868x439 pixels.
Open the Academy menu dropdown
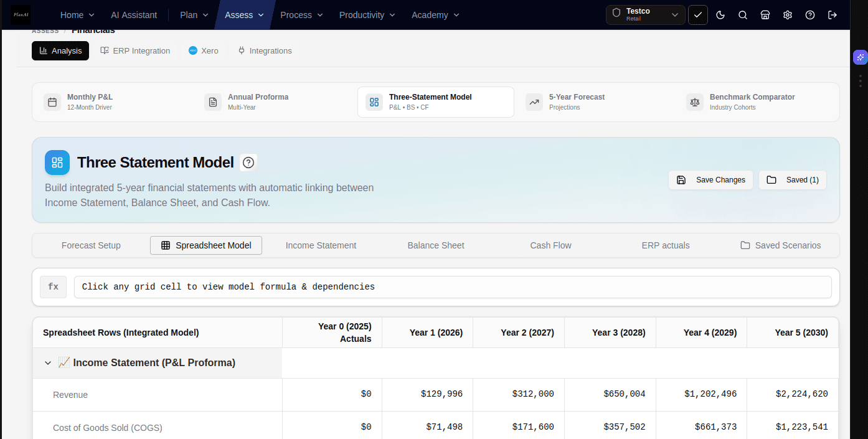435,15
